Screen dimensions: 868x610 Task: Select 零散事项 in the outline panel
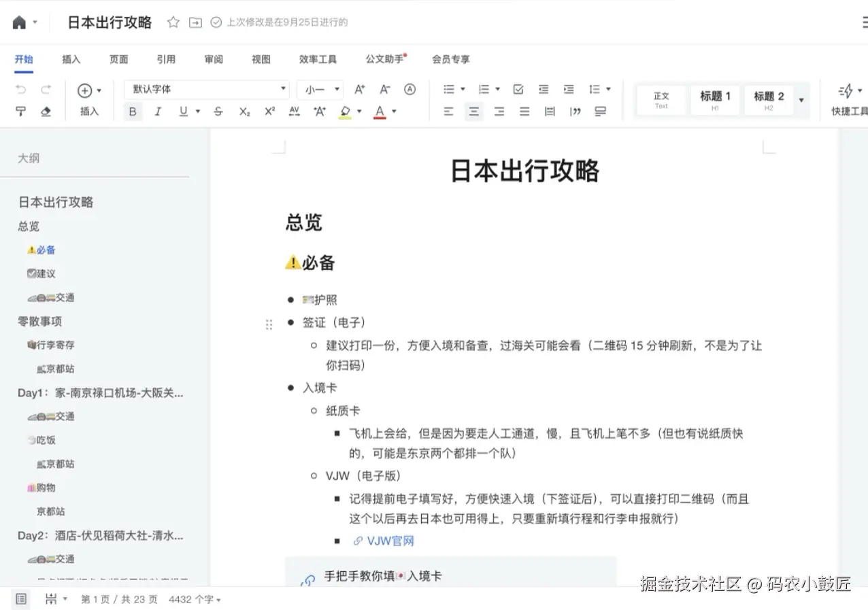pyautogui.click(x=39, y=321)
